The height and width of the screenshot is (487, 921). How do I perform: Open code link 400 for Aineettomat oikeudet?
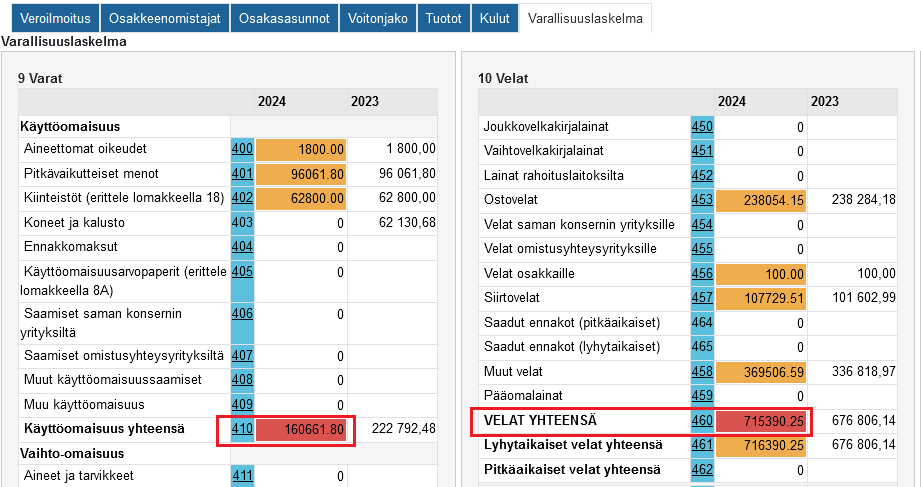[242, 149]
